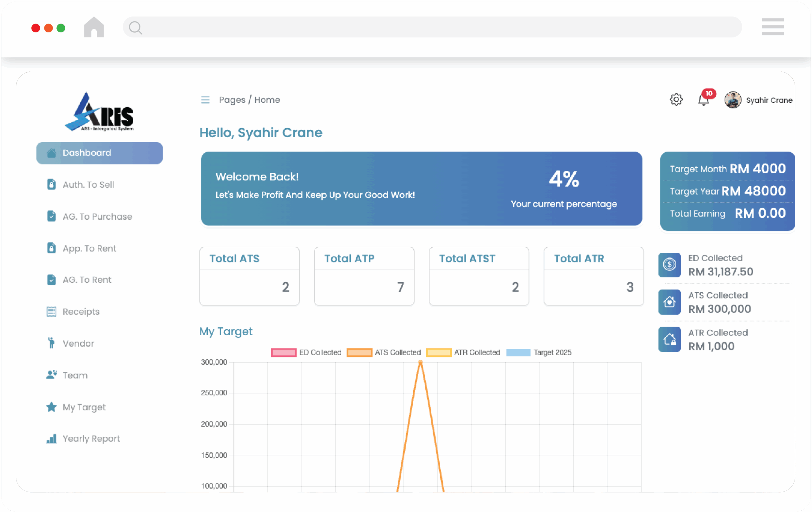The width and height of the screenshot is (812, 512).
Task: Click the Home breadcrumb link
Action: click(x=267, y=100)
